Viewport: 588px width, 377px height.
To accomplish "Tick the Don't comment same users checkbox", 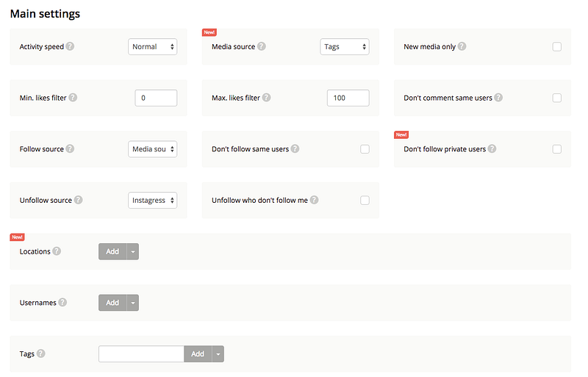I will (557, 98).
